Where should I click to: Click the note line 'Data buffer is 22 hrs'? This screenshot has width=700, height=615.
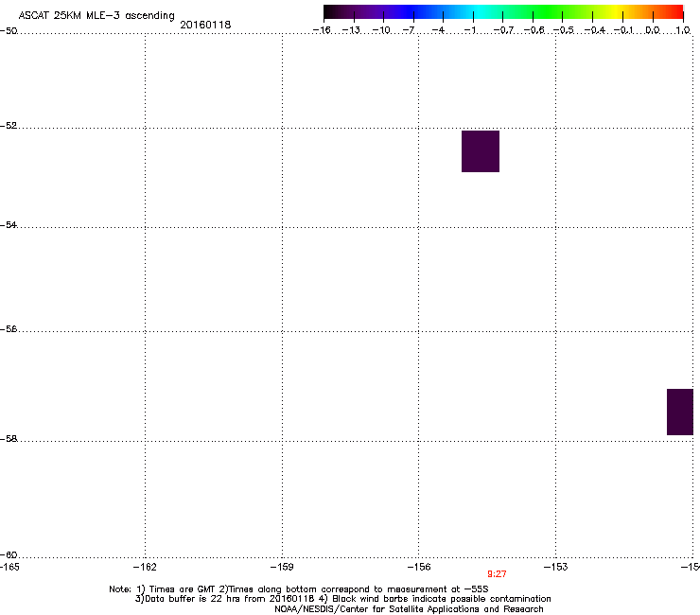coord(342,599)
